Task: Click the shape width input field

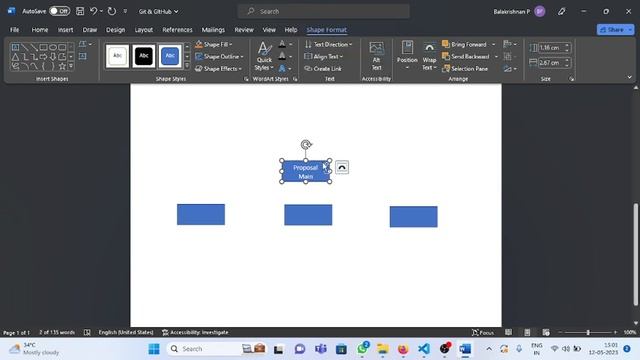Action: [551, 62]
